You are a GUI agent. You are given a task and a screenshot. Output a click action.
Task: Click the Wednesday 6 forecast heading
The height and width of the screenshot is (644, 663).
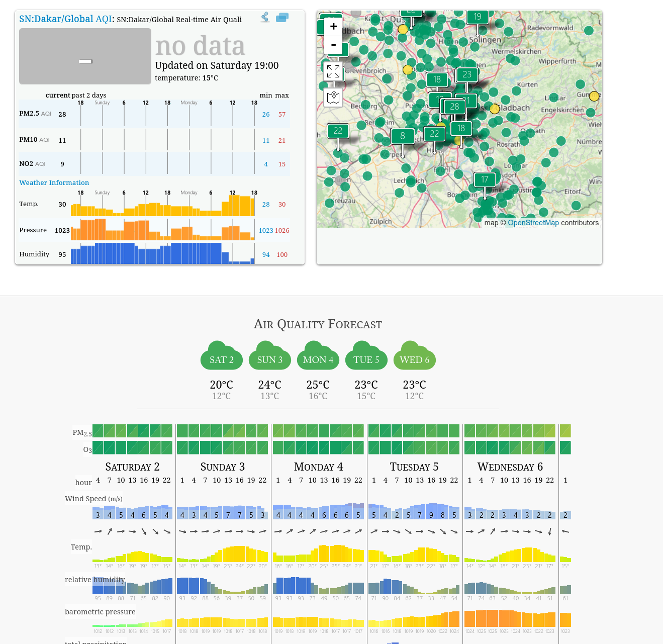tap(510, 467)
